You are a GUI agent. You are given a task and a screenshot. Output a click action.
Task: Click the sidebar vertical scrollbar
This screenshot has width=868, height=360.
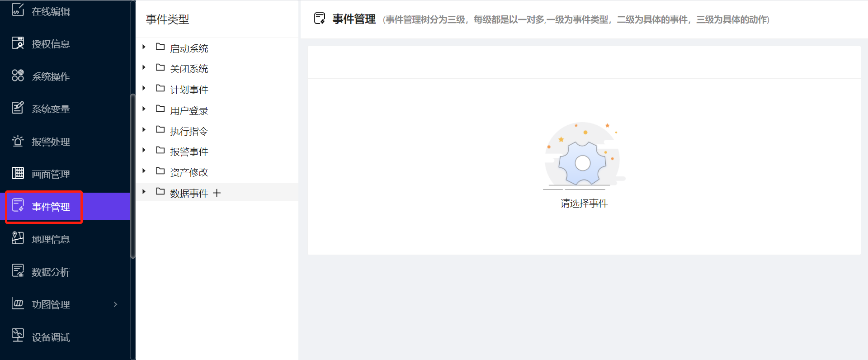pyautogui.click(x=133, y=176)
